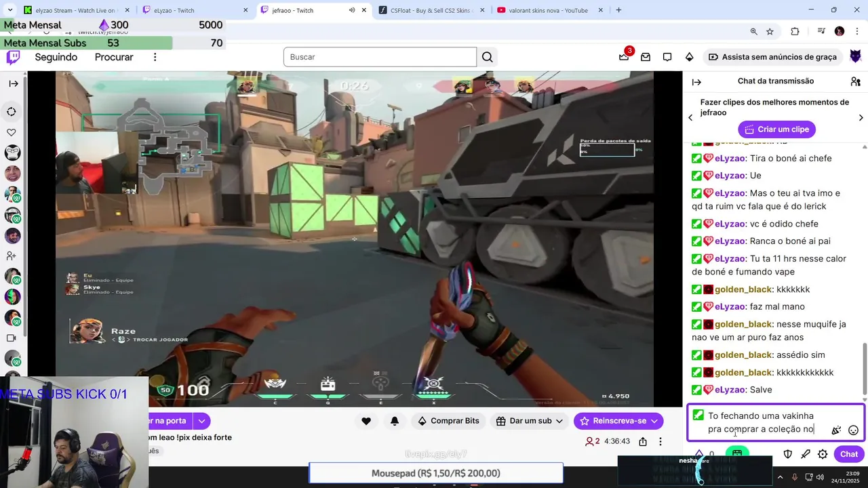
Task: Open the more options dots below the video
Action: coord(660,441)
